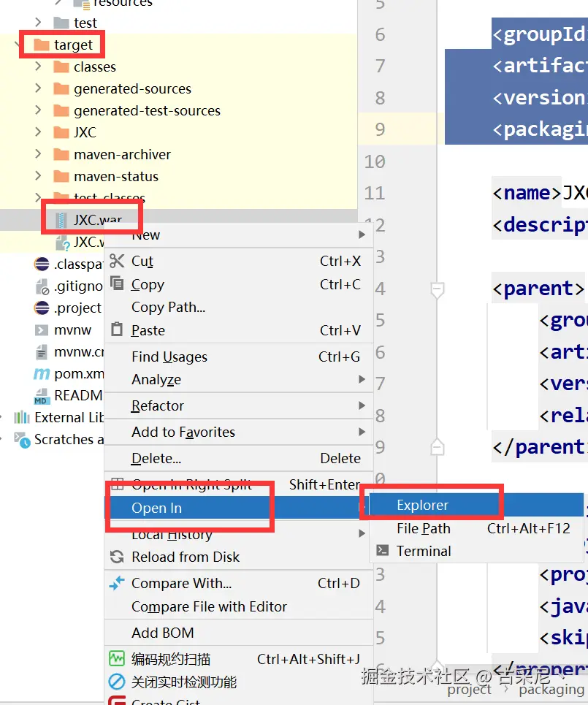Click line number 6 in gutter
The width and height of the screenshot is (588, 705).
click(x=381, y=34)
